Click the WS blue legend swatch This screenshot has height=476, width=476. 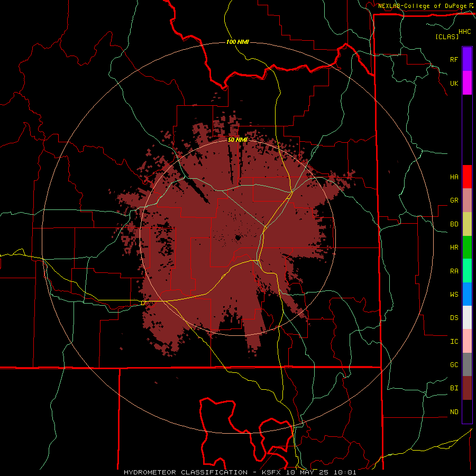click(x=467, y=294)
